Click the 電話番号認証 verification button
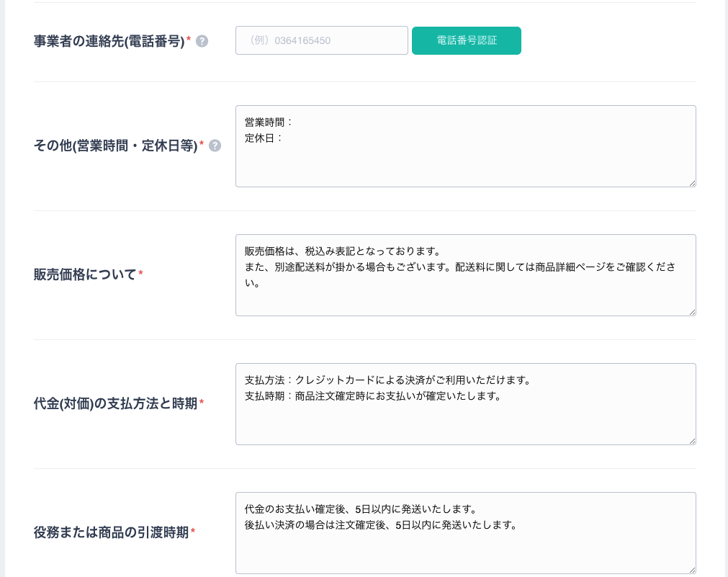 point(466,40)
